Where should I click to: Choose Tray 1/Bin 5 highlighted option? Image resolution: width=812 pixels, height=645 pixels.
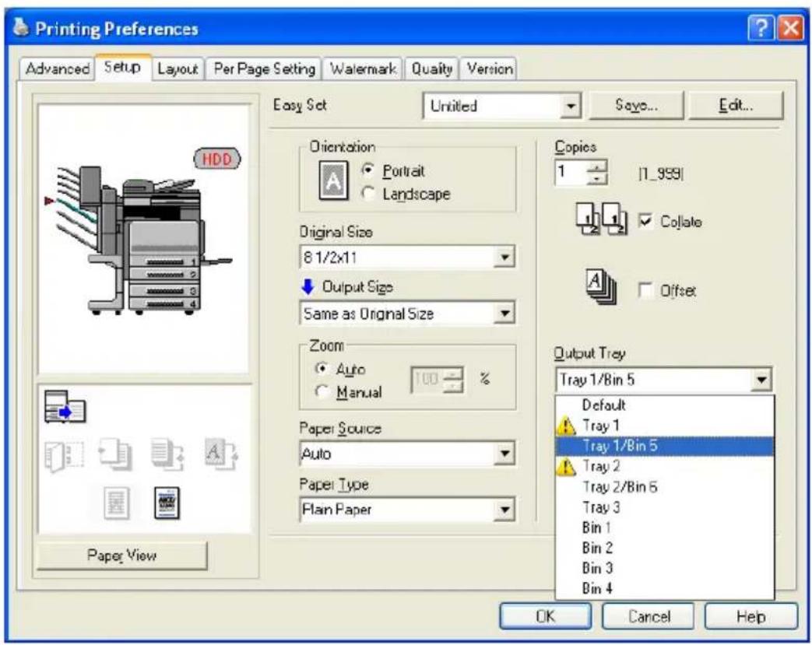point(665,446)
